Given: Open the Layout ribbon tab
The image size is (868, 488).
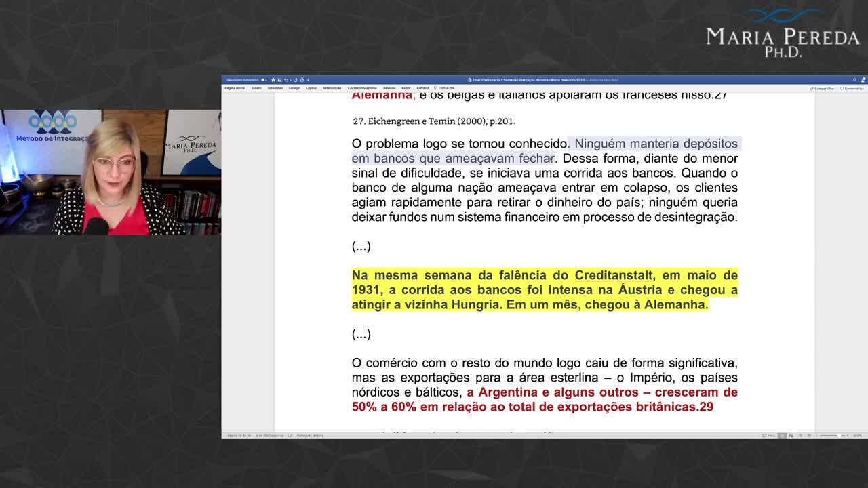Looking at the screenshot, I should click(x=311, y=88).
